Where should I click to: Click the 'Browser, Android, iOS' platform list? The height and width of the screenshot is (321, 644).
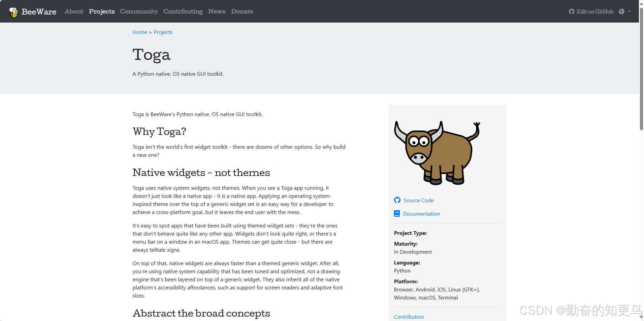437,294
